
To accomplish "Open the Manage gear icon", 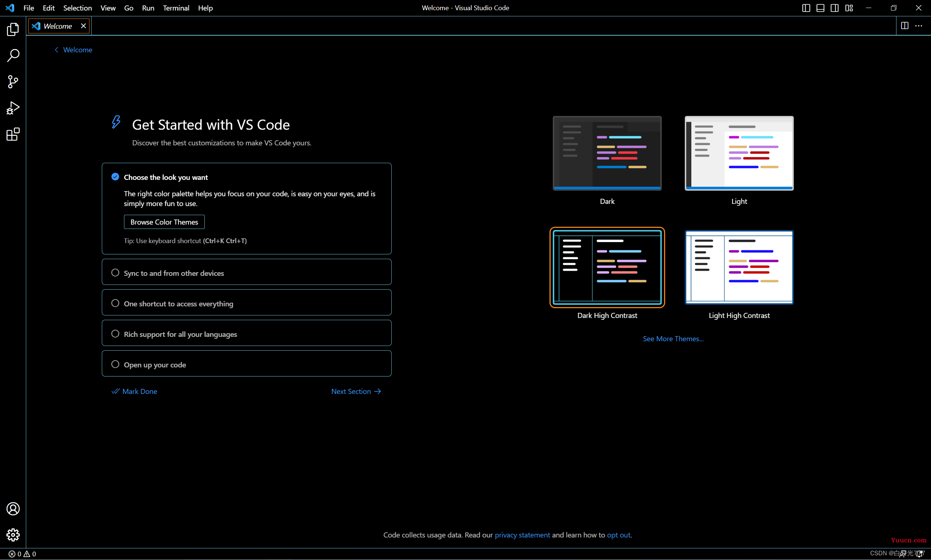I will tap(13, 535).
